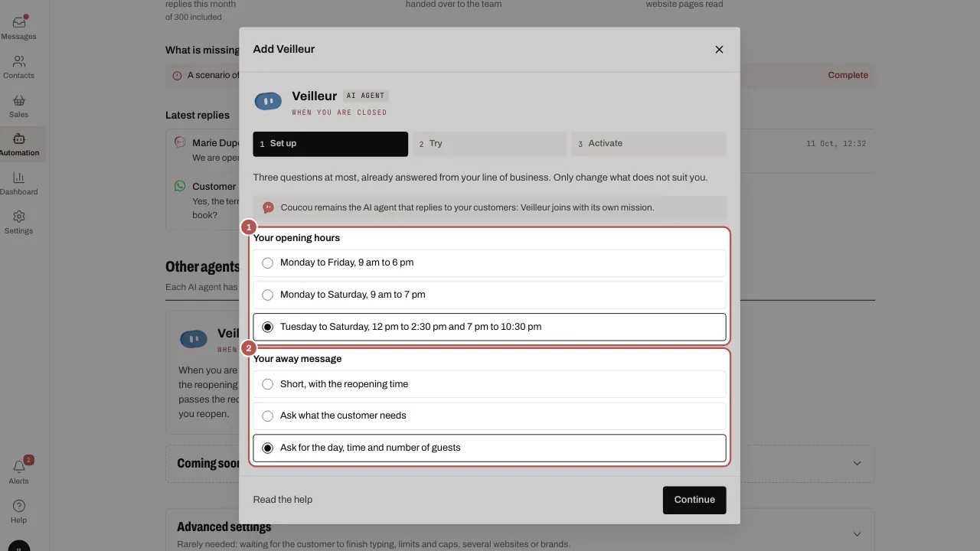Select Monday to Saturday, 9 am to 7 pm
The image size is (980, 551).
click(489, 295)
